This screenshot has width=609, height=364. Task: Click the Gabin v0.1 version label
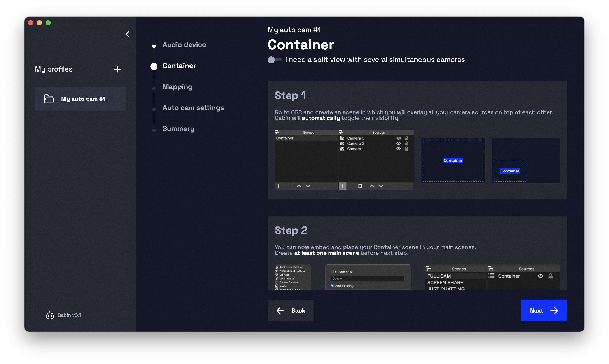tap(69, 315)
